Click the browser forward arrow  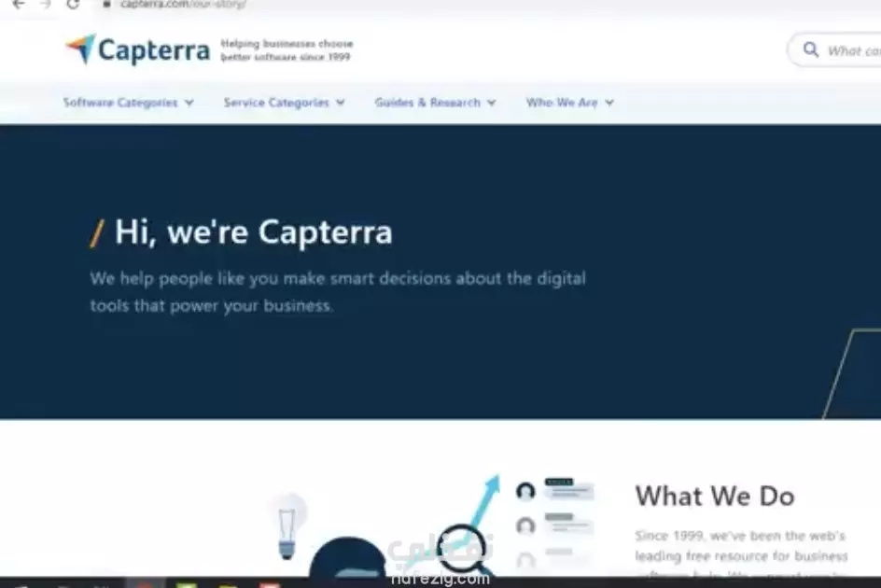click(46, 4)
